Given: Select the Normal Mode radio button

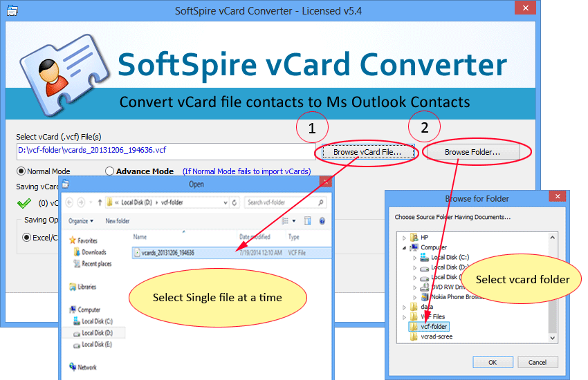Looking at the screenshot, I should (x=21, y=171).
